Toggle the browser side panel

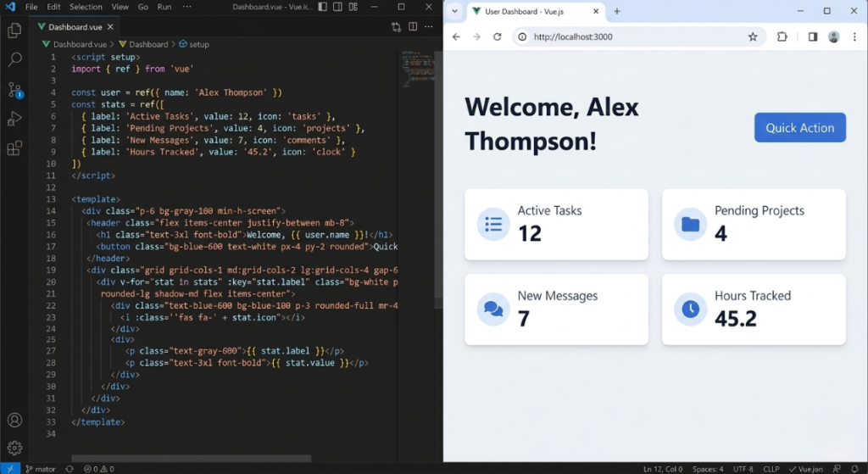tap(812, 36)
